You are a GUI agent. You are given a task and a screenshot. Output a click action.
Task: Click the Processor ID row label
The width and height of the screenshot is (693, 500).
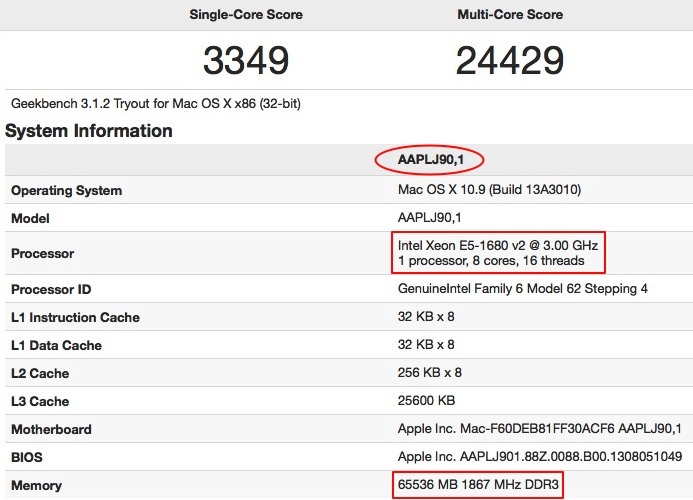point(51,290)
